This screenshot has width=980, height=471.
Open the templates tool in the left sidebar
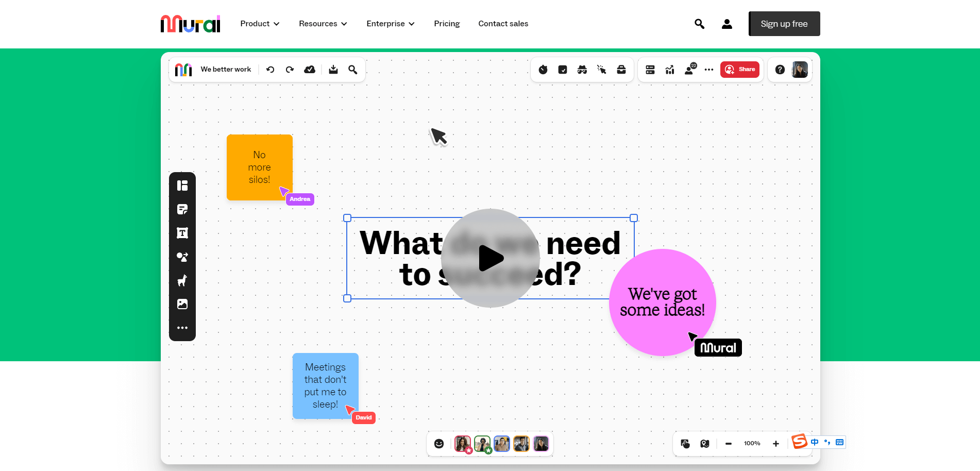(x=182, y=186)
